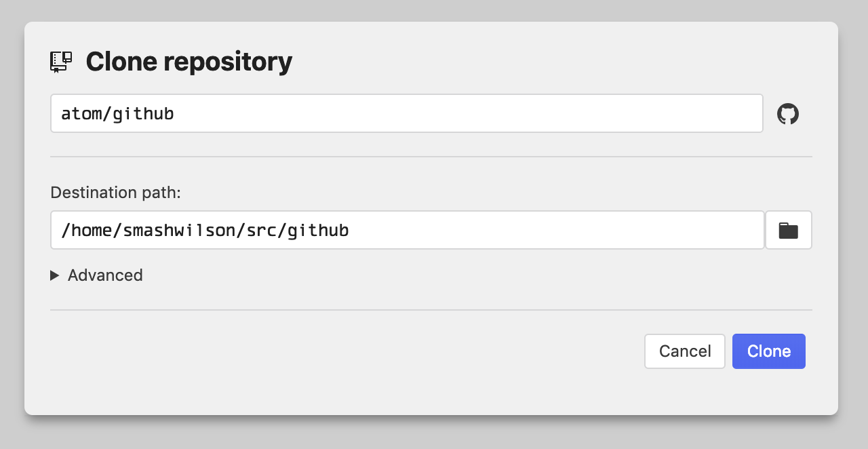
Task: Click the octocat logo next to the repository field
Action: (788, 113)
